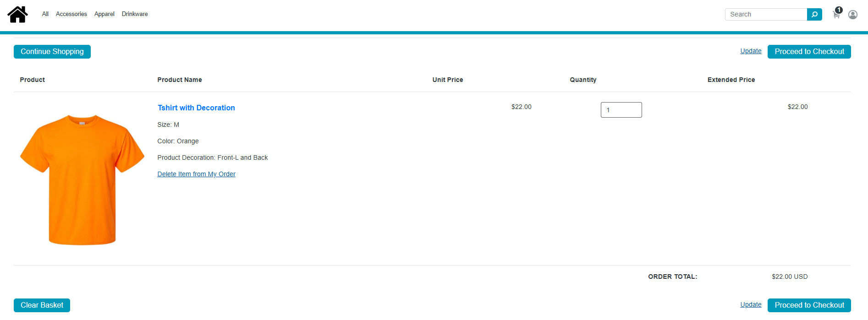This screenshot has width=868, height=320.
Task: Go to the Apparel category
Action: pyautogui.click(x=104, y=14)
